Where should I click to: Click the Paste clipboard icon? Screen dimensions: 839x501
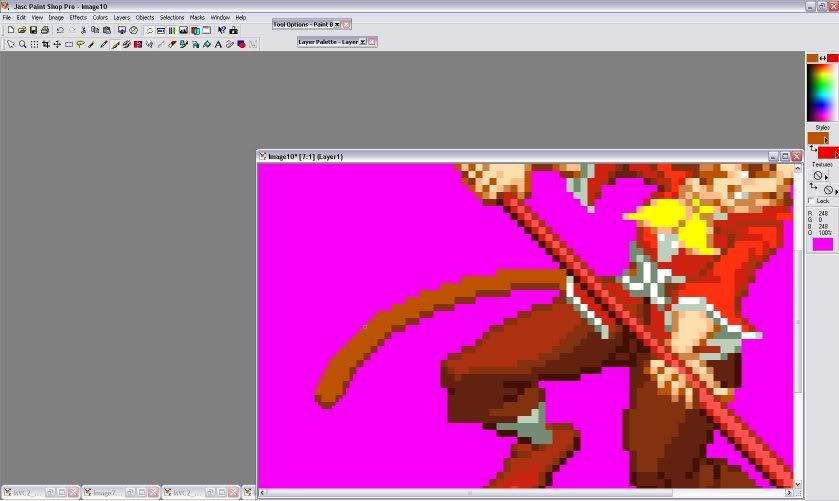pyautogui.click(x=106, y=30)
